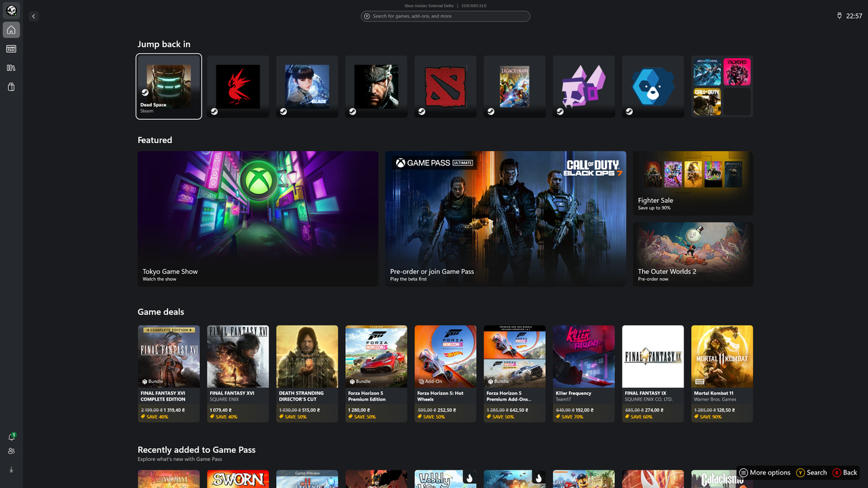
Task: Open the Tokyo Game Show banner
Action: point(258,218)
